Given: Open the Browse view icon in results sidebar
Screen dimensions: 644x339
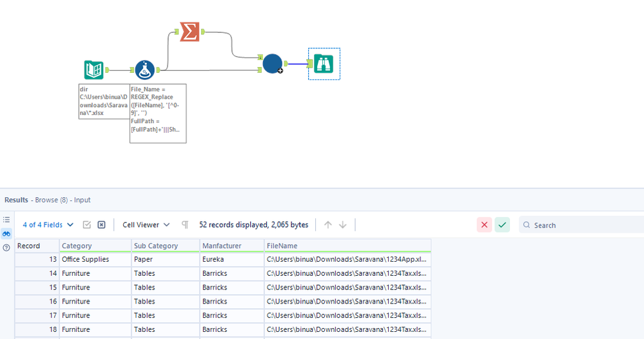Looking at the screenshot, I should 6,233.
